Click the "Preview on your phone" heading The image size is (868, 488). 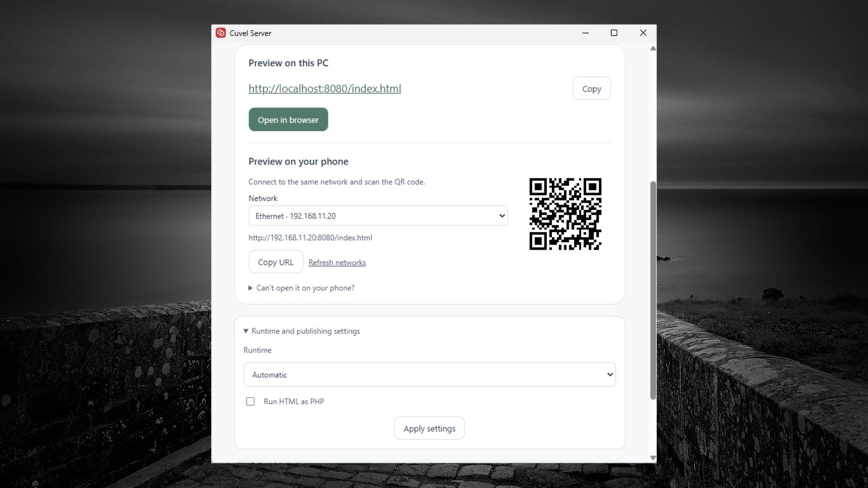pos(298,161)
